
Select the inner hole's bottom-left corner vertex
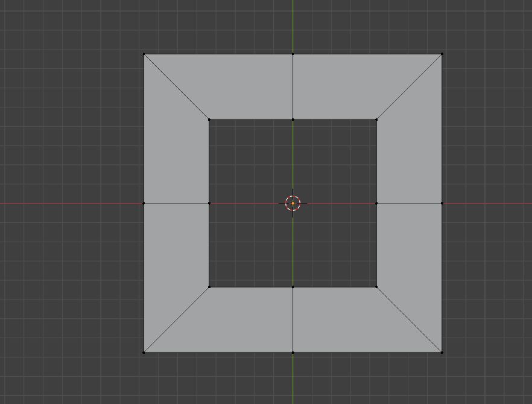[209, 287]
